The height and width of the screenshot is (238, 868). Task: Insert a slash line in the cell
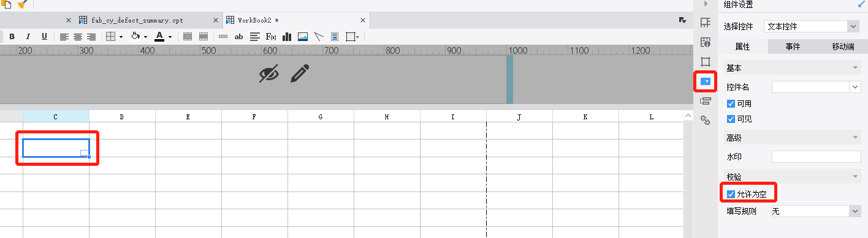coord(318,37)
